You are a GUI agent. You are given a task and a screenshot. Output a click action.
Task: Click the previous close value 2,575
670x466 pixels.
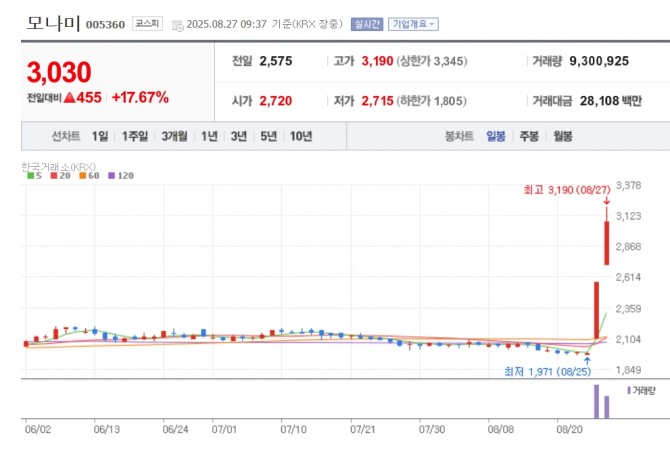276,61
